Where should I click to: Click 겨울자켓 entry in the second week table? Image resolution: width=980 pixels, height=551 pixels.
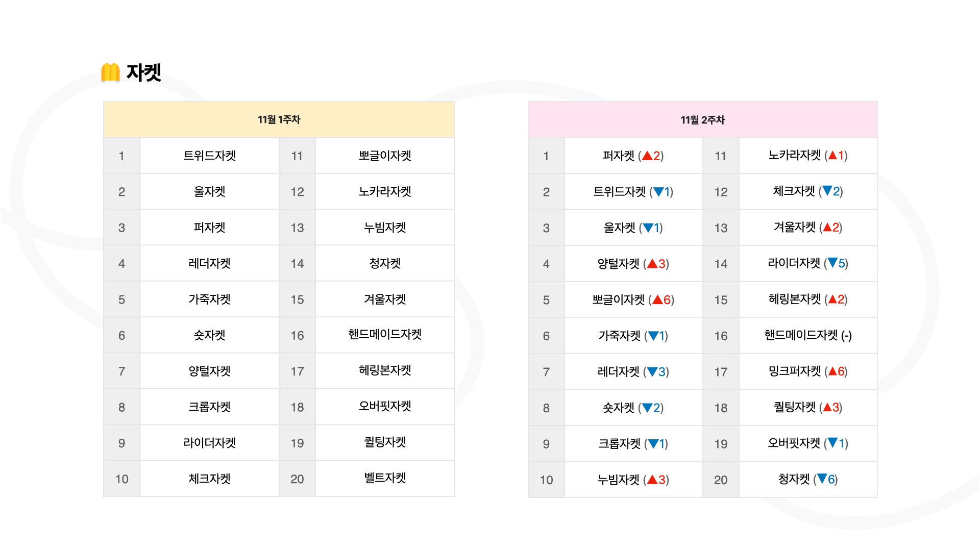808,227
